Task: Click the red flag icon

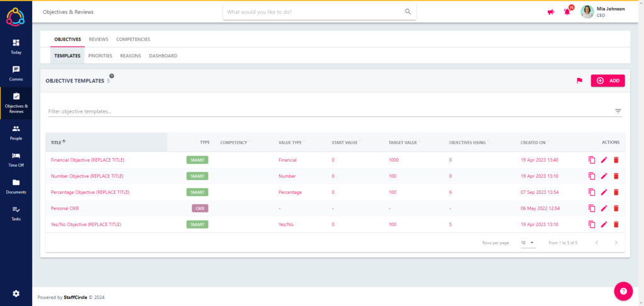Action: [x=579, y=81]
